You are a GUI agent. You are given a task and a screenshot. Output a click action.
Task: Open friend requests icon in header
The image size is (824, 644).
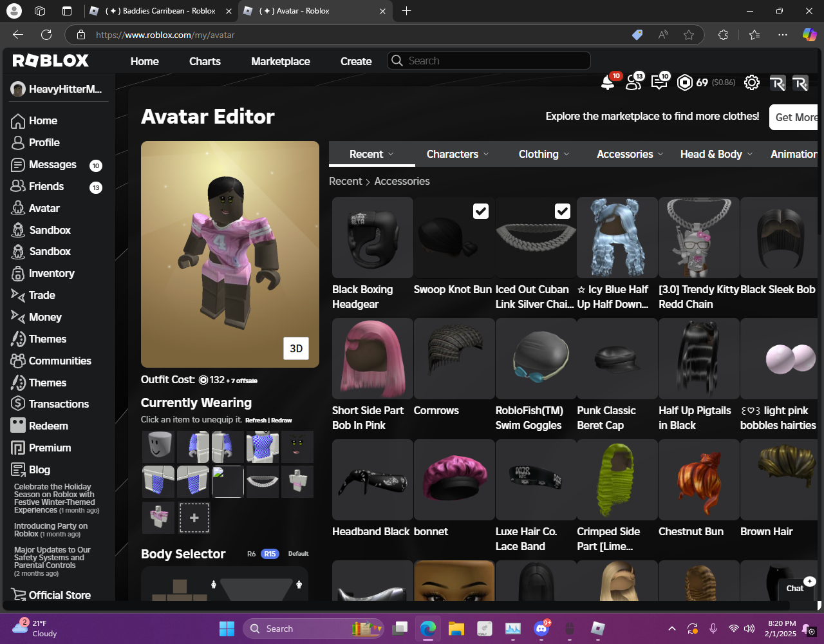[633, 82]
